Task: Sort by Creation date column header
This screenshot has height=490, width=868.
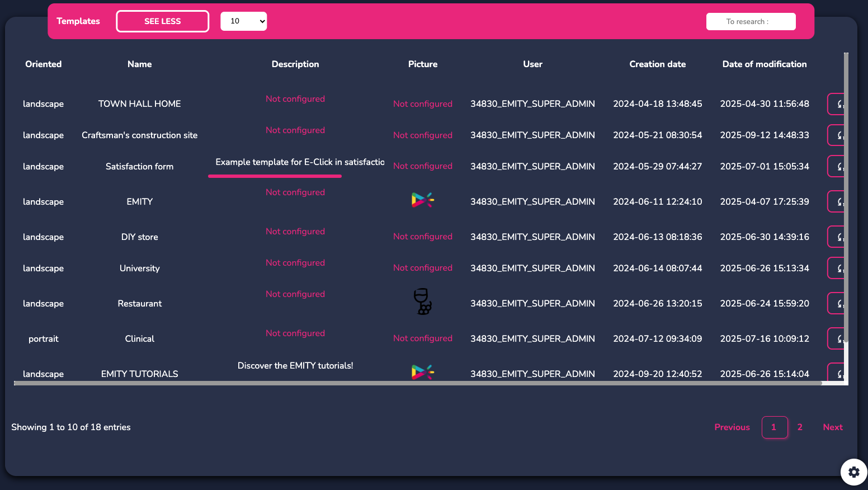Action: pos(657,64)
